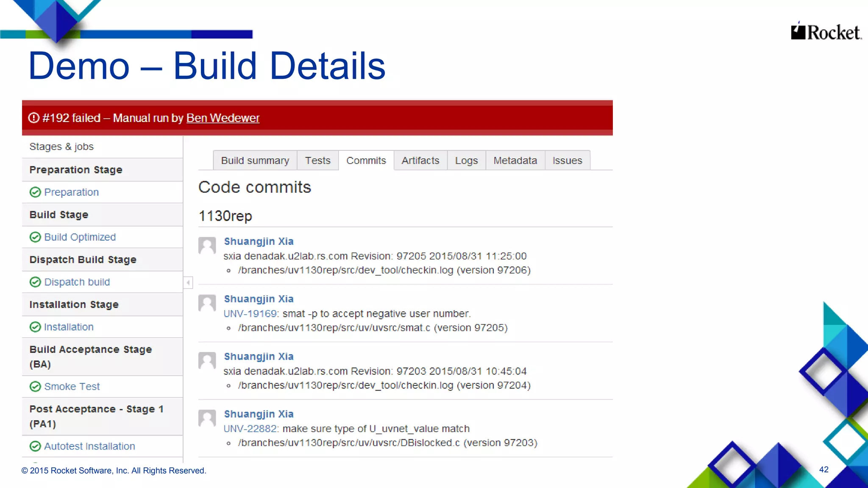Select the Build Acceptance Stage (BA) header

click(x=103, y=357)
